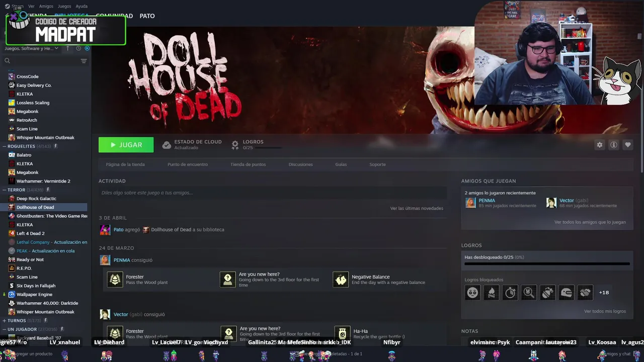Collapse the UN JUGADOR collection
This screenshot has height=362, width=644.
point(4,329)
